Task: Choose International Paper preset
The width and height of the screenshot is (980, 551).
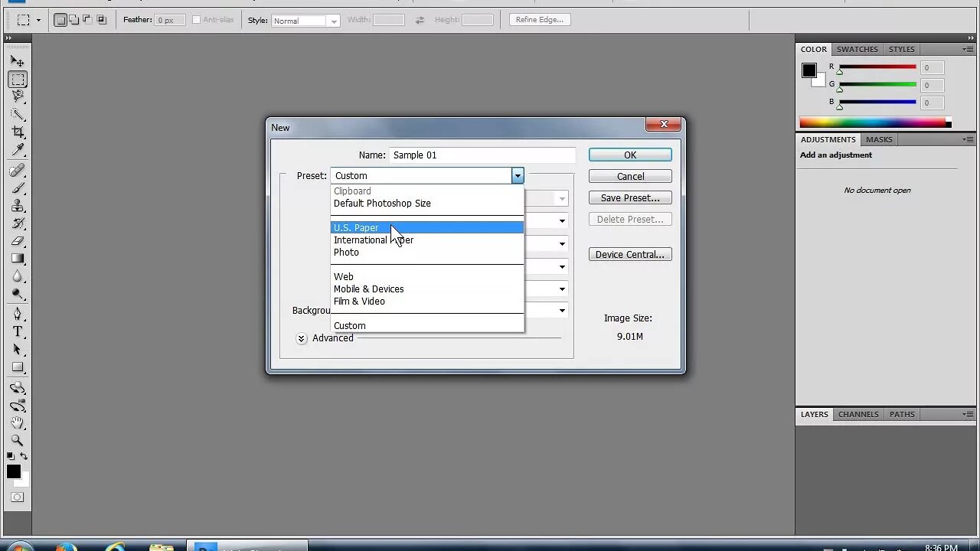Action: click(427, 240)
